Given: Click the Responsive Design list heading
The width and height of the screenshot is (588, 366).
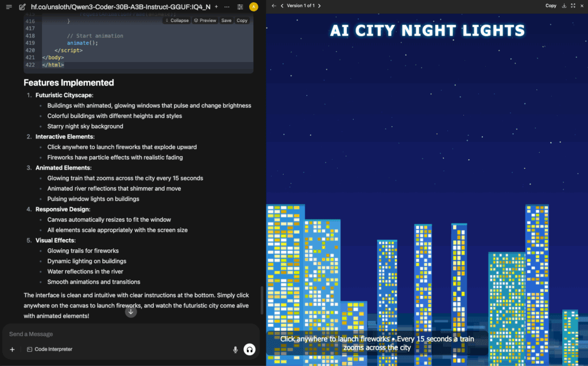Looking at the screenshot, I should click(x=63, y=209).
